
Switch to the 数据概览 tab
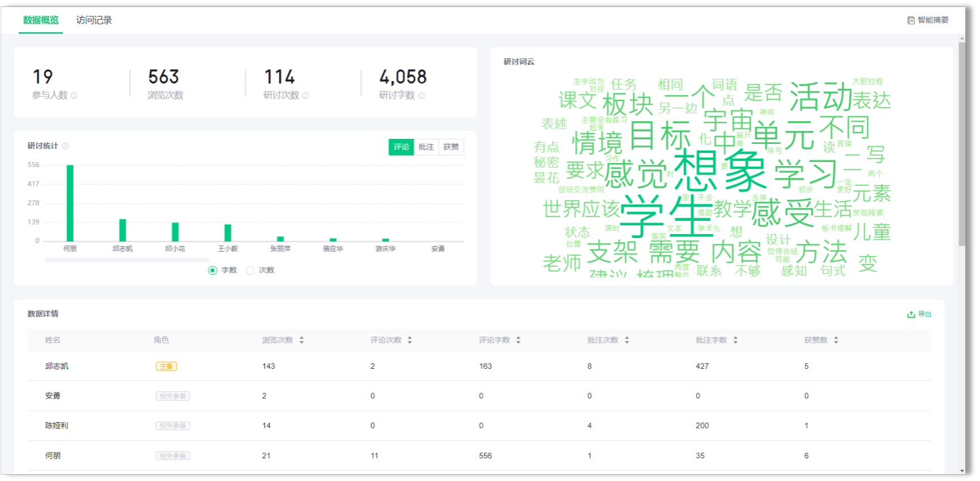click(x=41, y=20)
